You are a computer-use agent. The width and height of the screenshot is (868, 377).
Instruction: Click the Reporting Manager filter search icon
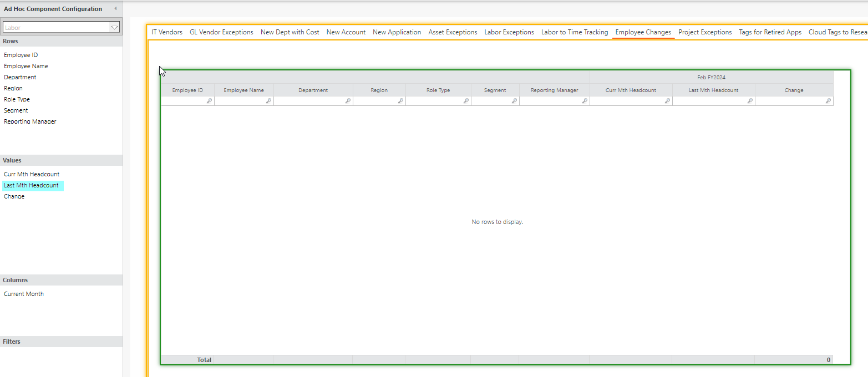coord(585,100)
